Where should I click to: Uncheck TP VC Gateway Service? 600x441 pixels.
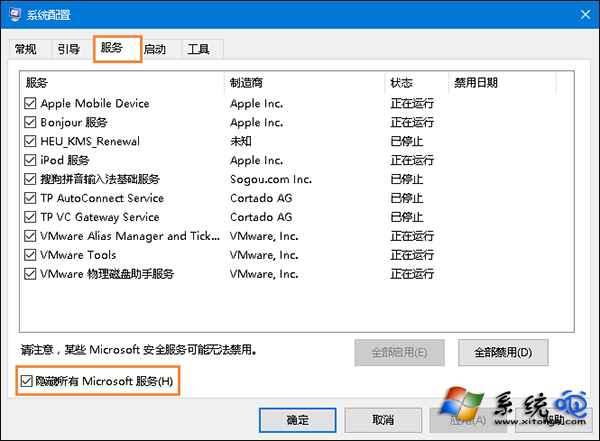click(30, 217)
